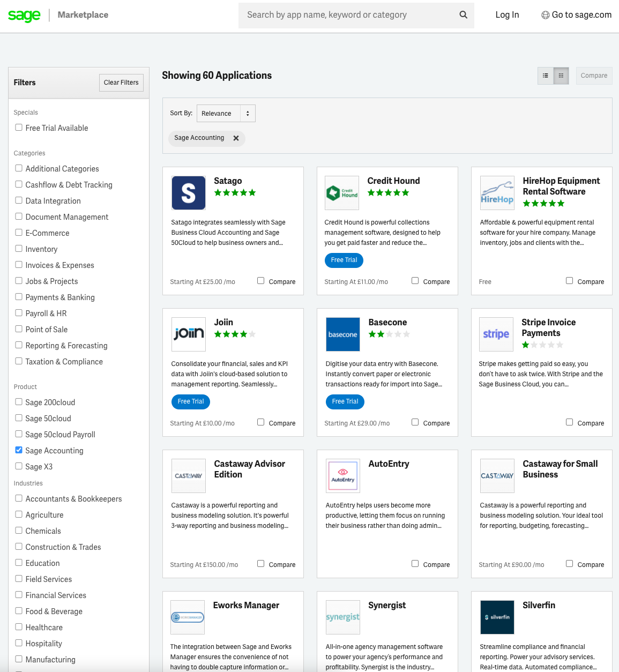
Task: Click Free Trial button on Credit Hound
Action: tap(344, 260)
